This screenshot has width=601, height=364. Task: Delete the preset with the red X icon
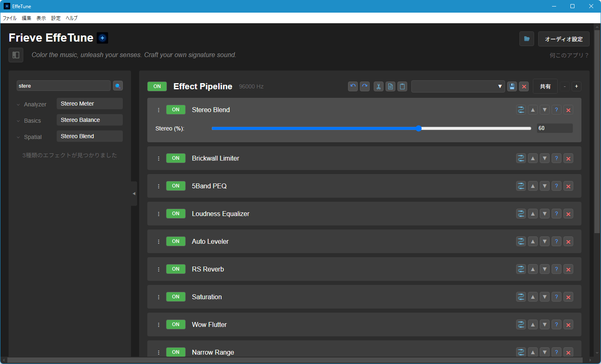[x=524, y=86]
